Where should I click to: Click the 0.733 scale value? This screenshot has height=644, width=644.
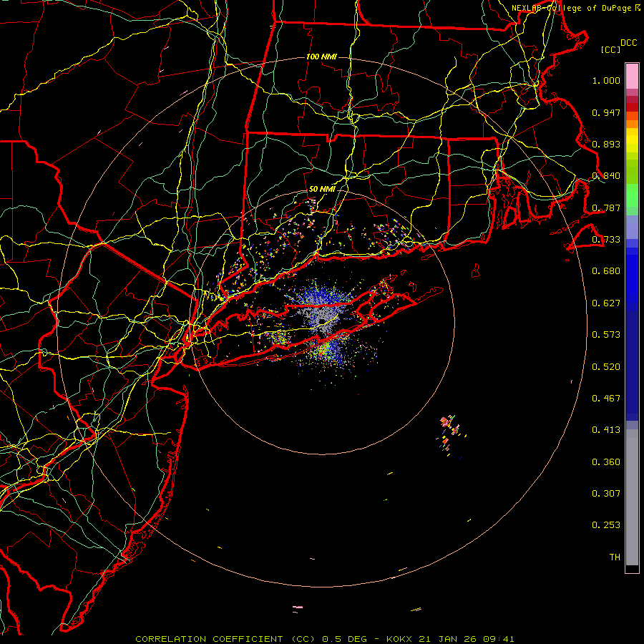[x=606, y=240]
